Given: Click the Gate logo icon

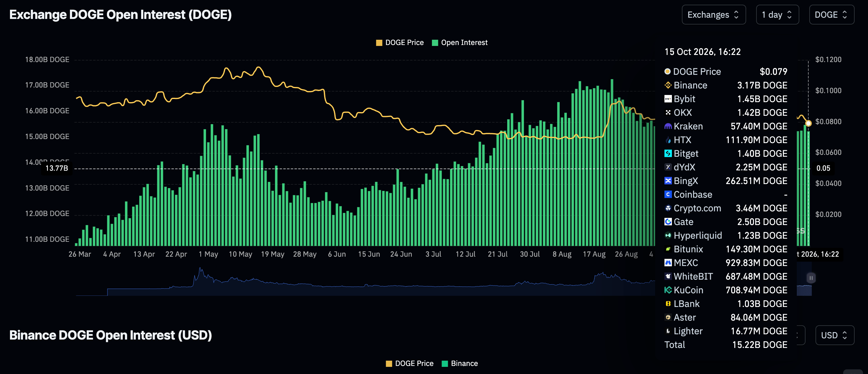Looking at the screenshot, I should point(668,222).
